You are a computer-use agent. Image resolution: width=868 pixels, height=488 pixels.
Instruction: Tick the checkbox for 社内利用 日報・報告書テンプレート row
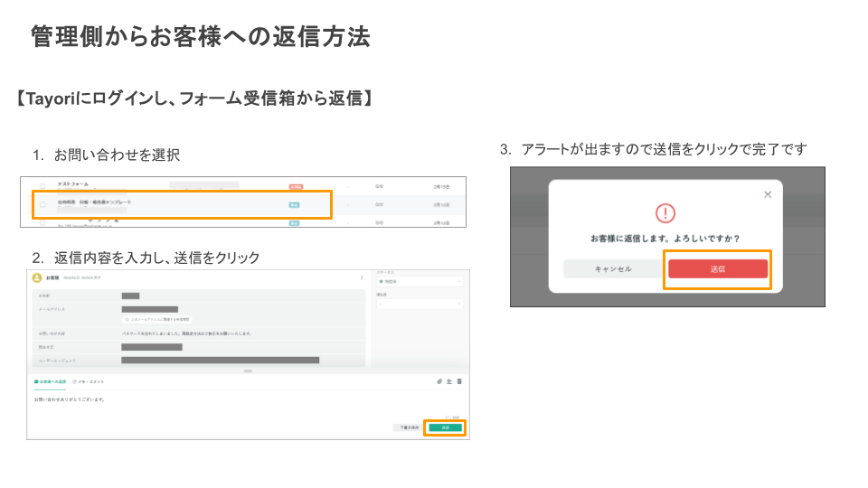[x=42, y=204]
